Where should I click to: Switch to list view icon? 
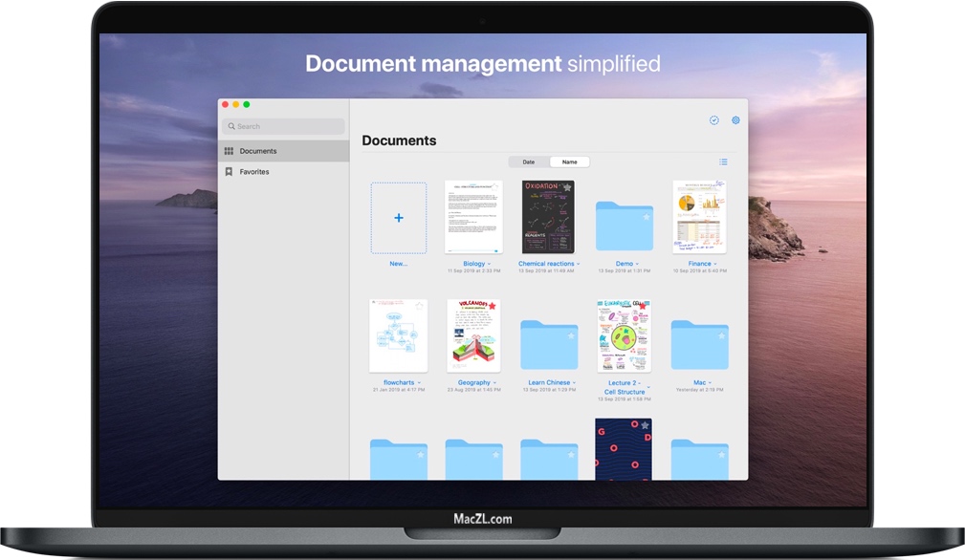723,162
